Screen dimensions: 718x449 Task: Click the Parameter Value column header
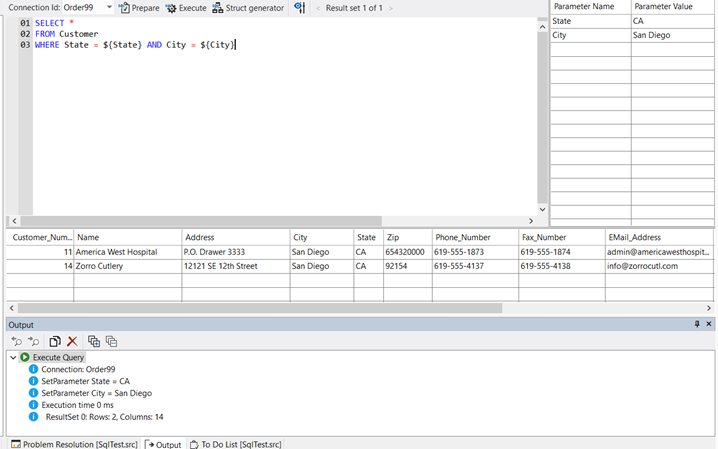(x=672, y=7)
